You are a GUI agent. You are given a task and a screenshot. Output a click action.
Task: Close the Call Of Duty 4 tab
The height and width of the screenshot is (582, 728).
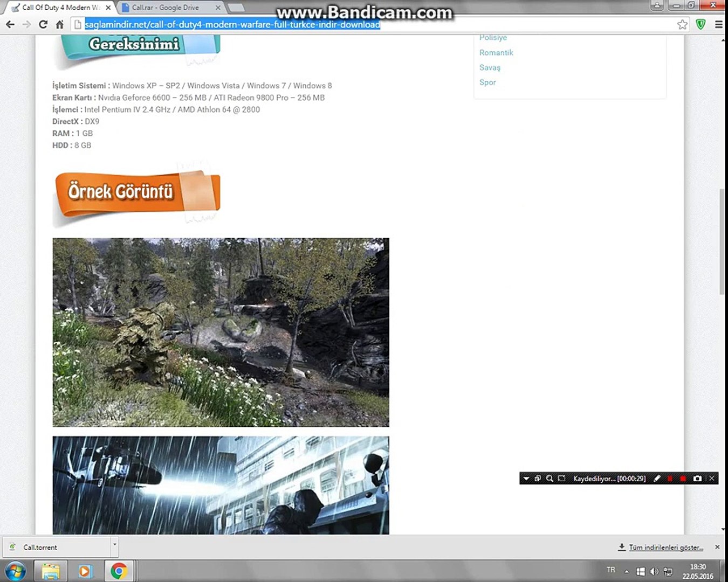108,8
